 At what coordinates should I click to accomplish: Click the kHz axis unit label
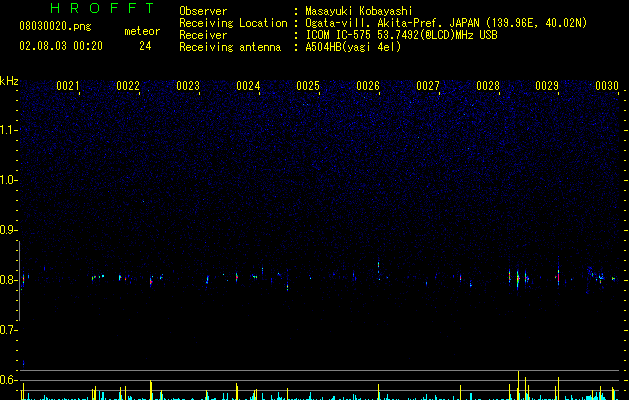point(9,81)
